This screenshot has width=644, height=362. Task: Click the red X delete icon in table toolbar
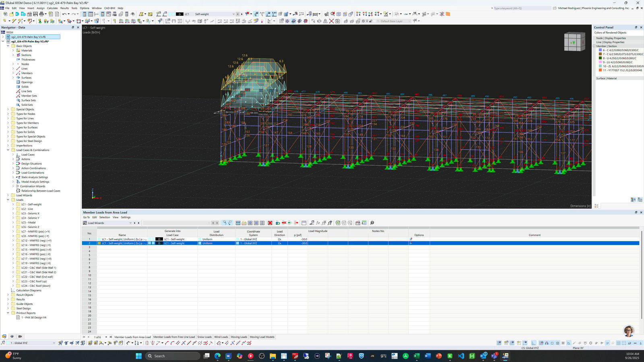coord(270,223)
